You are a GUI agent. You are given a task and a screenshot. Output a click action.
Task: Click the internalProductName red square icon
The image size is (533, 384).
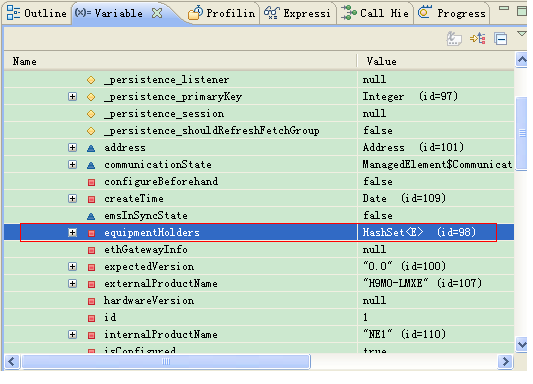point(91,335)
